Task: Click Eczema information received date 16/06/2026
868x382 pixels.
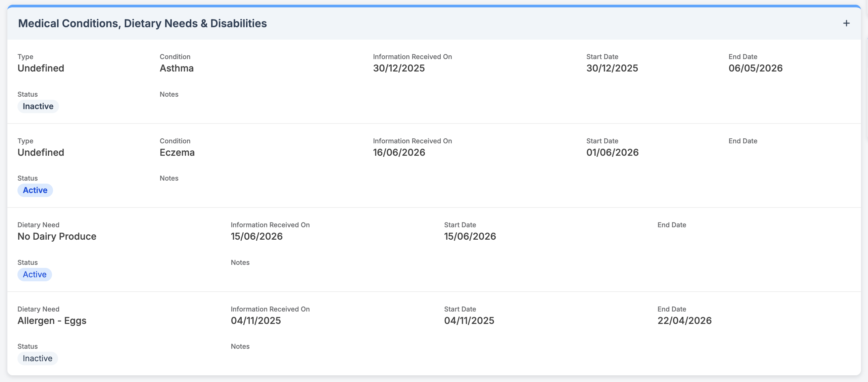Action: click(399, 152)
